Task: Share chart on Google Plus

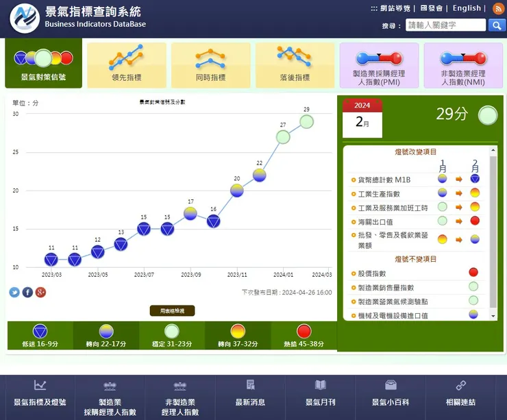Action: 40,293
